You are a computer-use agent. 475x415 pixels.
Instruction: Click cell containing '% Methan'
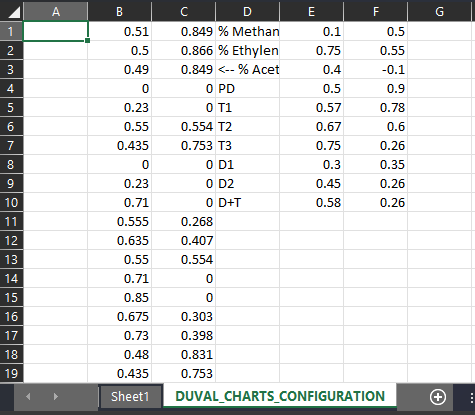(248, 31)
